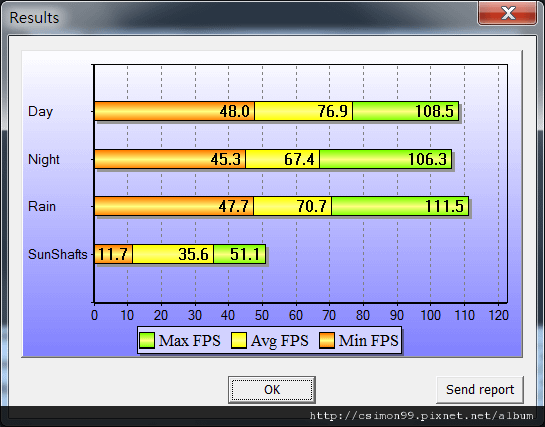Select the Rain row label
This screenshot has height=427, width=545.
(x=42, y=206)
